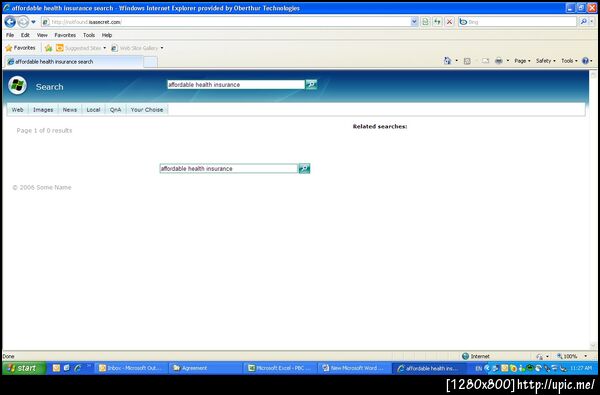Click the Home icon in command bar

pos(447,60)
